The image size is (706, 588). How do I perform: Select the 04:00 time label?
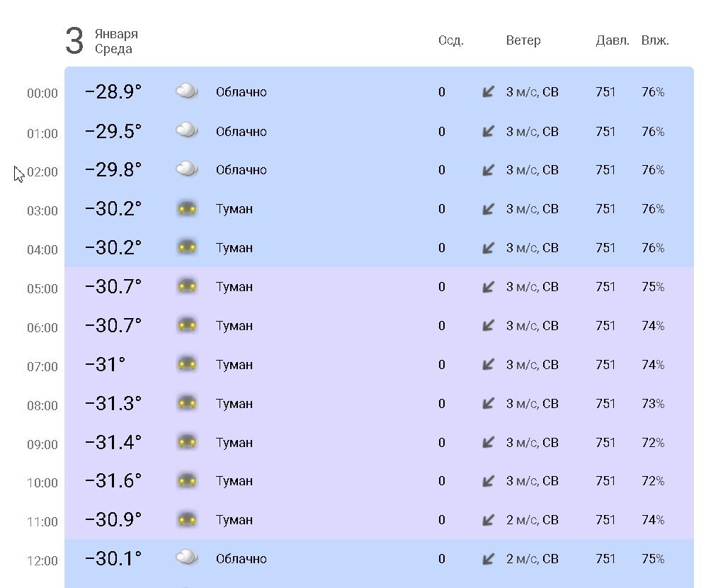coord(42,249)
